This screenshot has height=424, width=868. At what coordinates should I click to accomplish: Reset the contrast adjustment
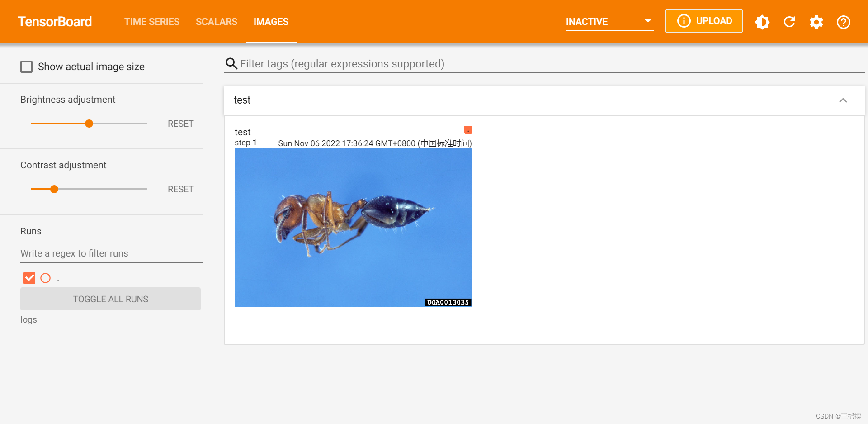coord(180,189)
